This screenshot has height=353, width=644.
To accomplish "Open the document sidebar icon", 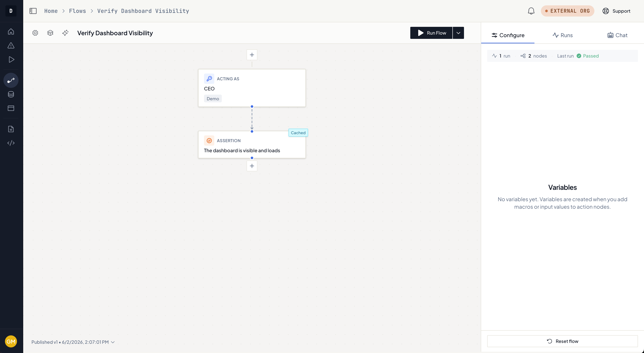I will (11, 129).
